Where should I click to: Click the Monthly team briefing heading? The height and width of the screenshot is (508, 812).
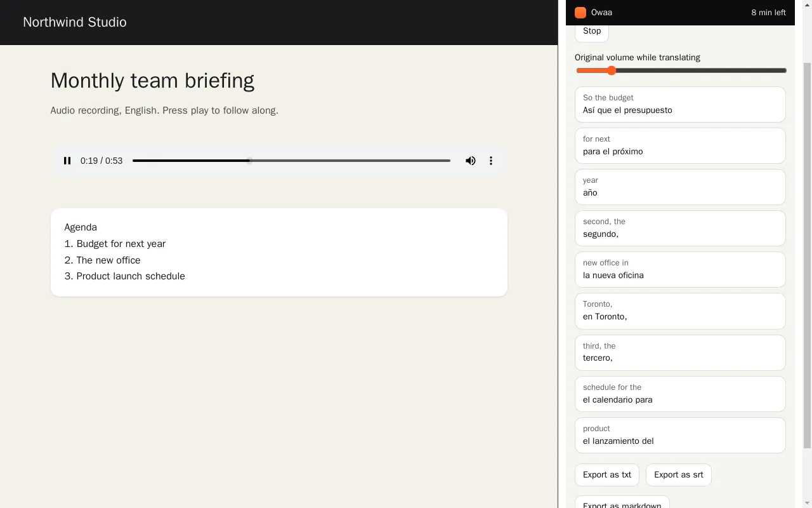click(x=152, y=81)
